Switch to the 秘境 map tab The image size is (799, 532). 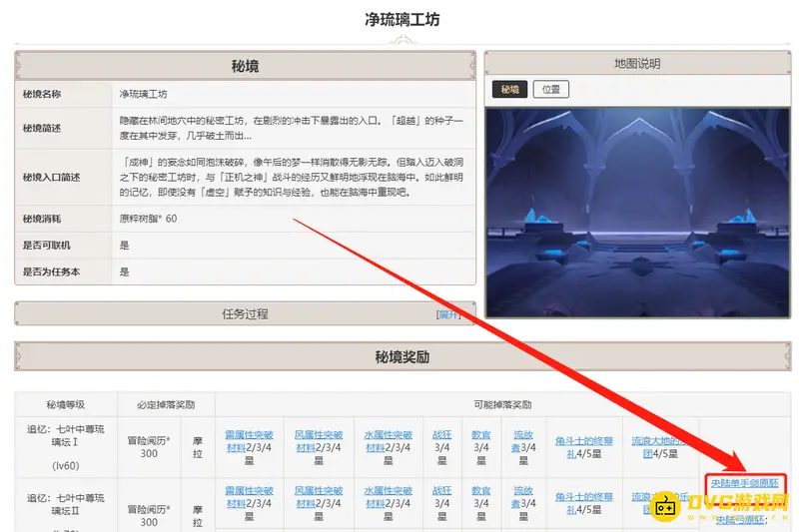(510, 89)
